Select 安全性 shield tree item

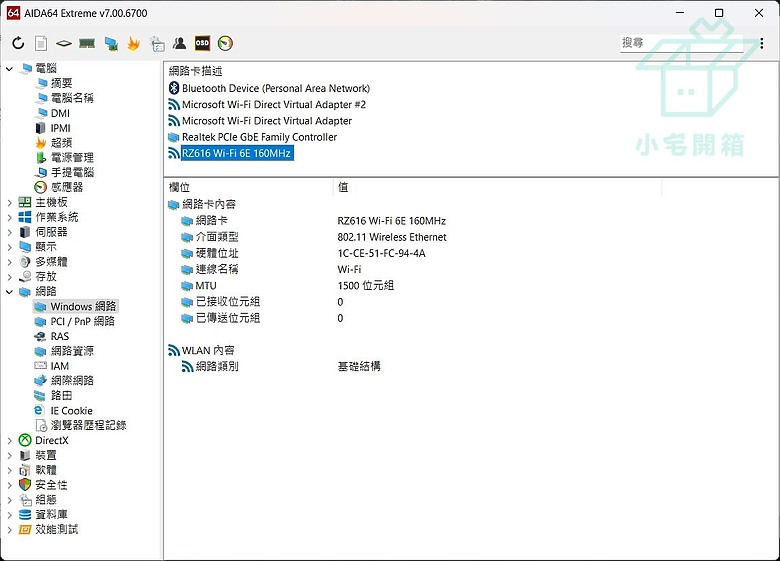click(51, 485)
